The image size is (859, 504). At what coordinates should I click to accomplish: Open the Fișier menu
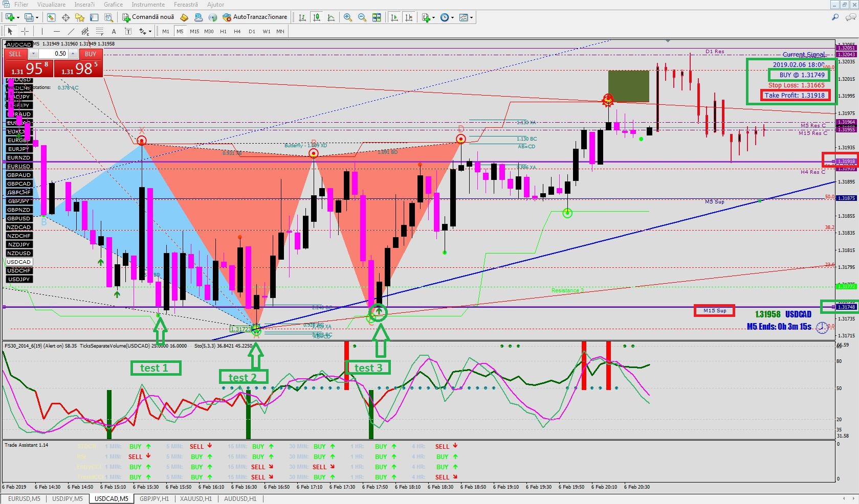(21, 5)
